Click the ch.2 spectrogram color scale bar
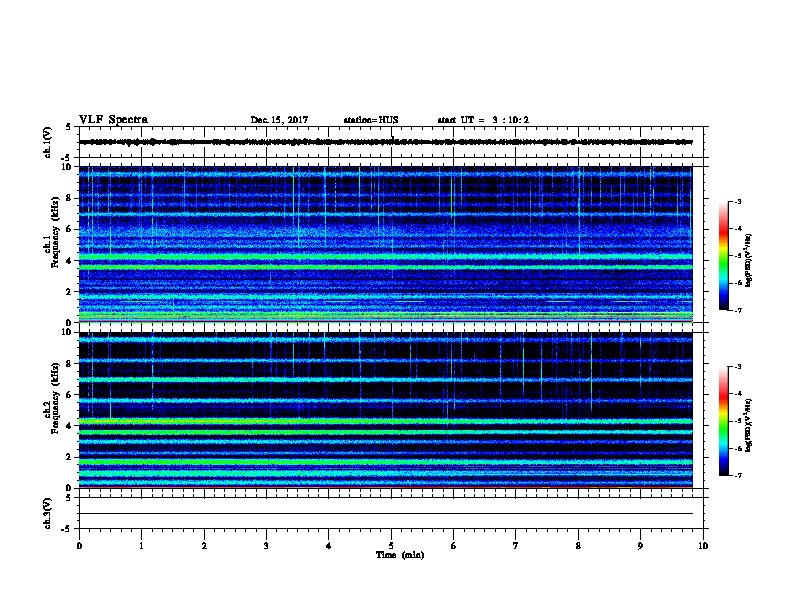This screenshot has height=612, width=792. point(723,421)
